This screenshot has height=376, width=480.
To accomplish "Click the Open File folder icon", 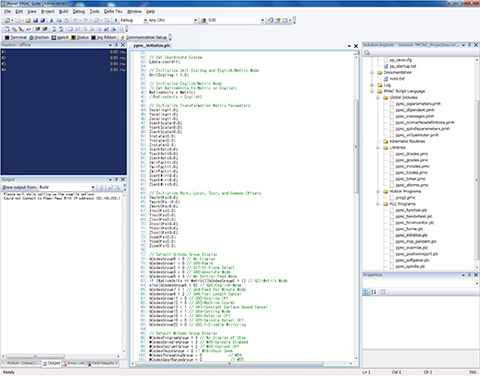I will coord(28,20).
